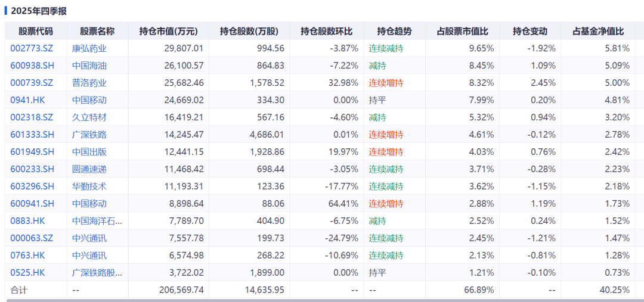Screen dimensions: 644x302
Task: Open the 广深铁路股... stock name link
Action: pyautogui.click(x=97, y=273)
